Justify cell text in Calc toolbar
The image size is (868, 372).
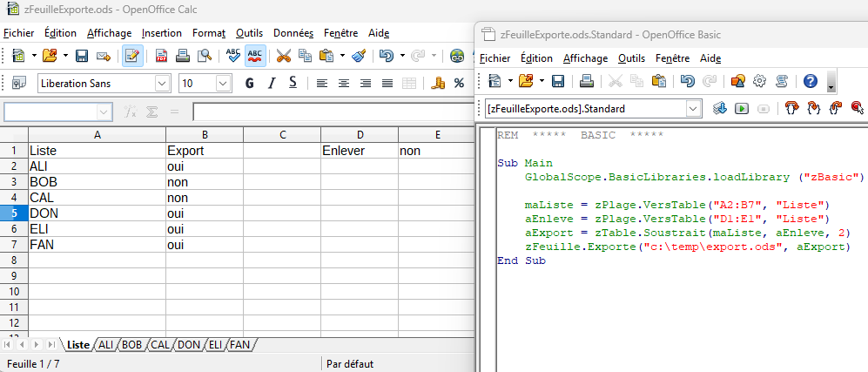point(387,84)
